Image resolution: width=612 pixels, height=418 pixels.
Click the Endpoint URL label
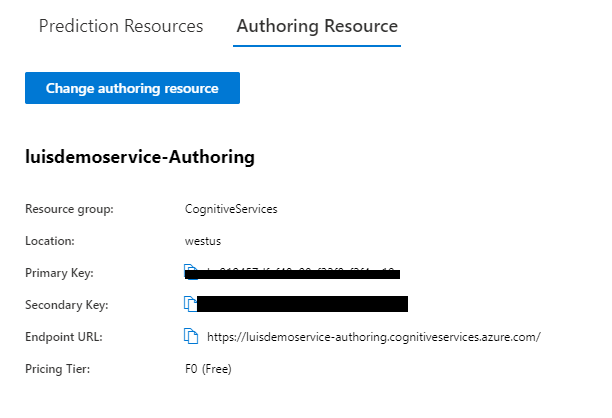(64, 337)
